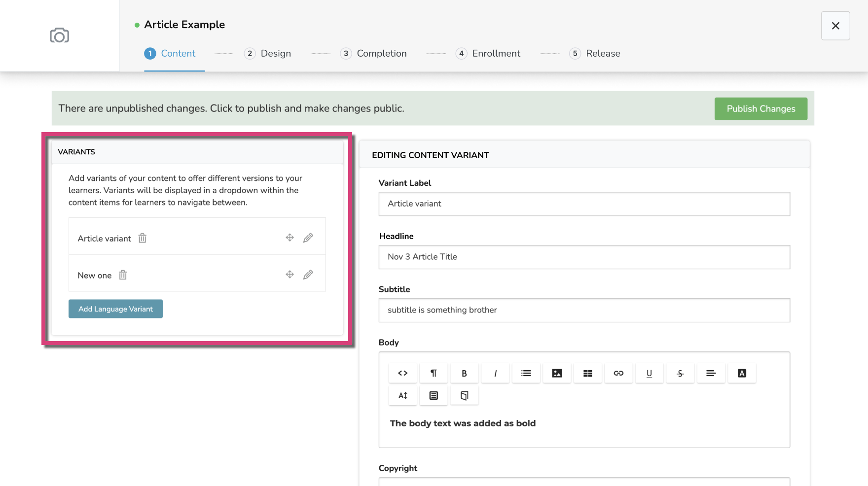Go to the Enrollment step
The height and width of the screenshot is (486, 868).
tap(488, 53)
